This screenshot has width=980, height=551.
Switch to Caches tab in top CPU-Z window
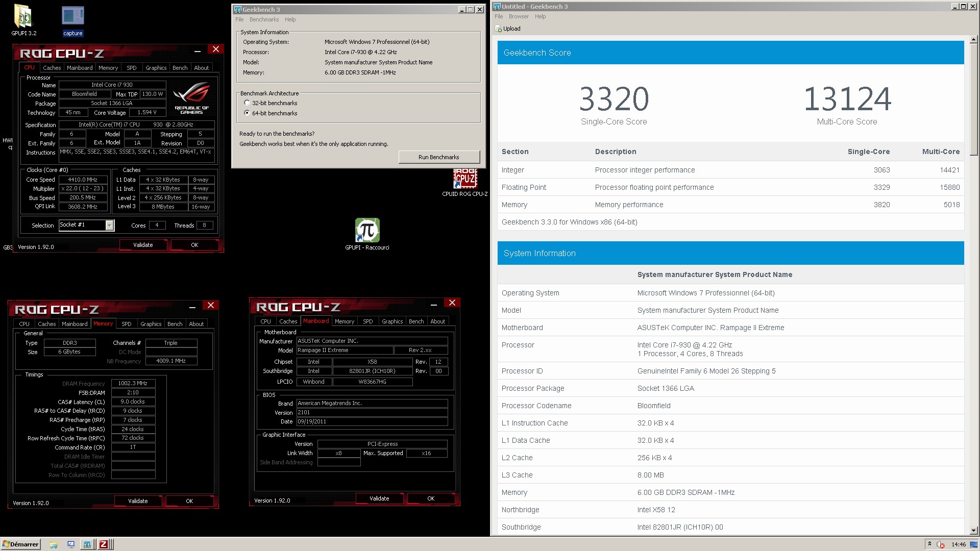[52, 68]
